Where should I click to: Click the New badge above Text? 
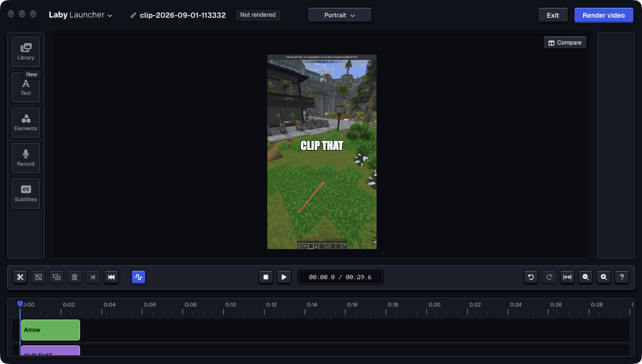pos(32,74)
